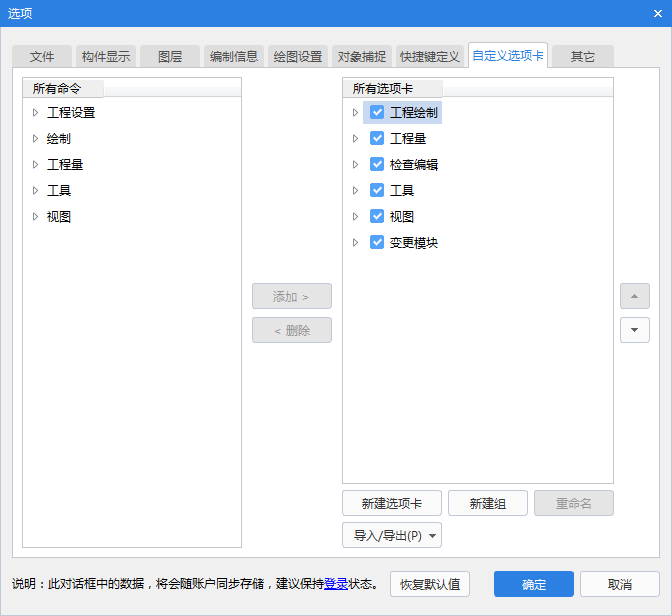Expand the 绘制 command node
Image resolution: width=672 pixels, height=616 pixels.
coord(35,139)
